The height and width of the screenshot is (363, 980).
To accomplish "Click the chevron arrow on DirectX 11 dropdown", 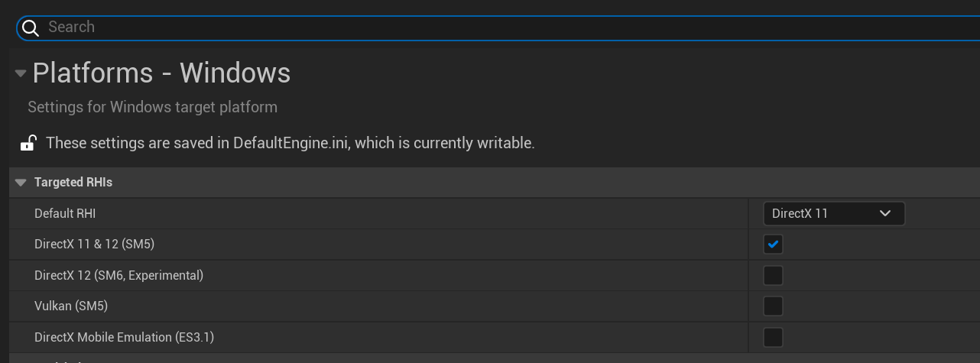I will point(885,213).
